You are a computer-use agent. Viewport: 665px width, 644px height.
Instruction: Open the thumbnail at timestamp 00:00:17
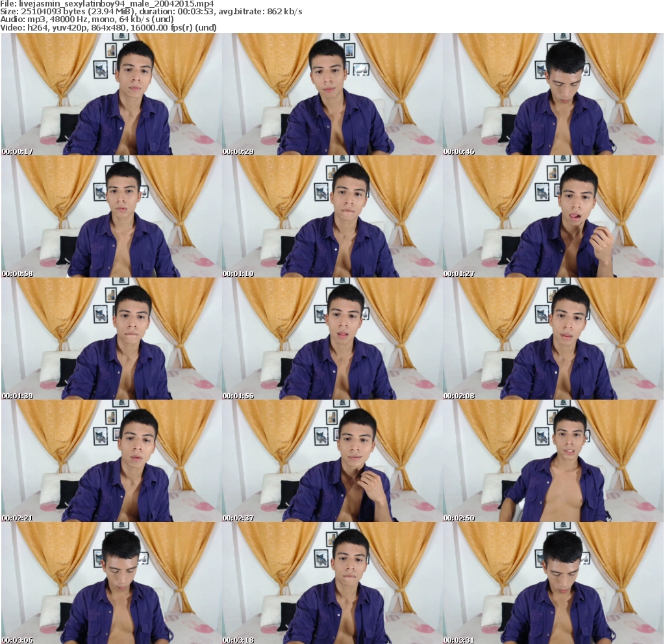111,94
